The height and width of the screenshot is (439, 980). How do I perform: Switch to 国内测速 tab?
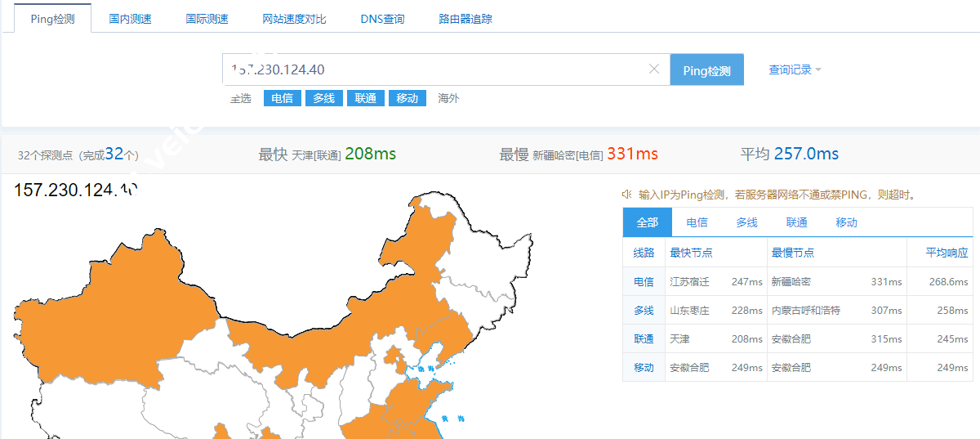click(131, 19)
